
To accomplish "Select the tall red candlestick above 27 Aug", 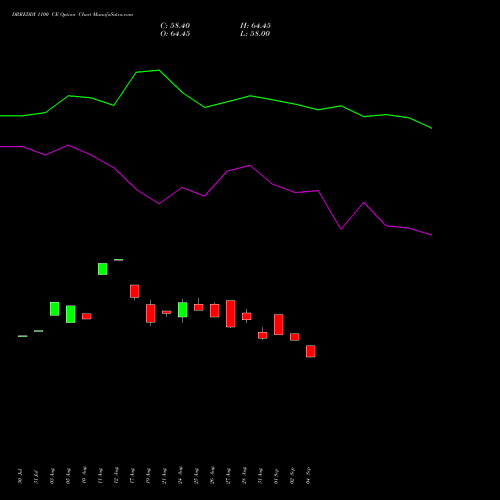I will (x=231, y=314).
